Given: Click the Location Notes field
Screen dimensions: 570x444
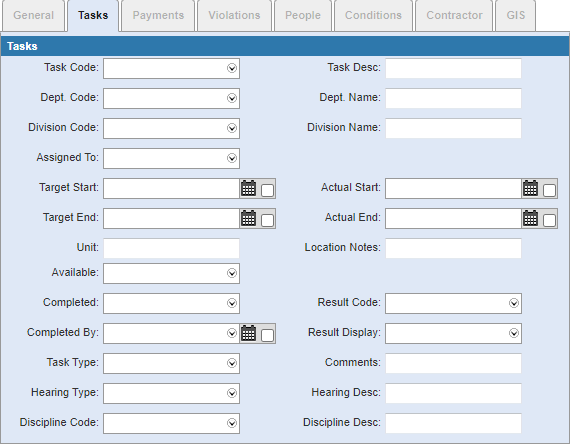Looking at the screenshot, I should coord(453,248).
